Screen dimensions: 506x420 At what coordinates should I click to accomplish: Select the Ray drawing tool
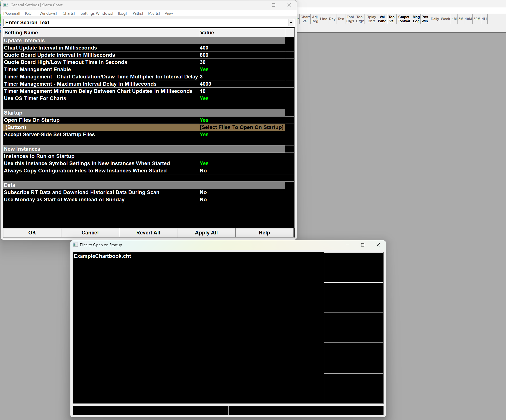click(x=332, y=19)
